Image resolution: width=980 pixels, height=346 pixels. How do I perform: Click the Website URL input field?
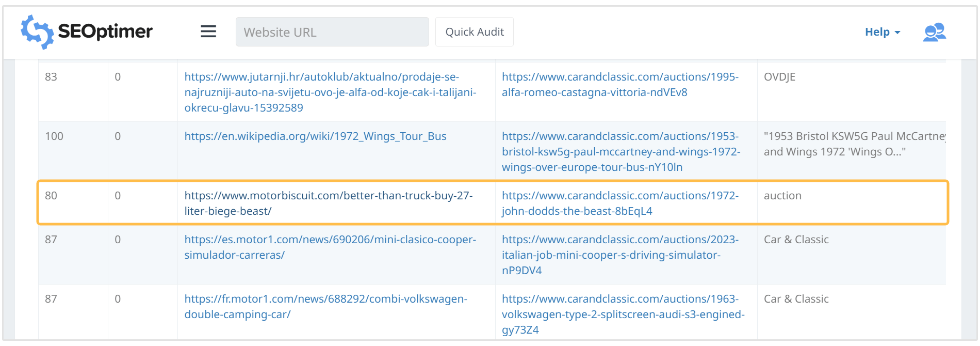[x=332, y=32]
